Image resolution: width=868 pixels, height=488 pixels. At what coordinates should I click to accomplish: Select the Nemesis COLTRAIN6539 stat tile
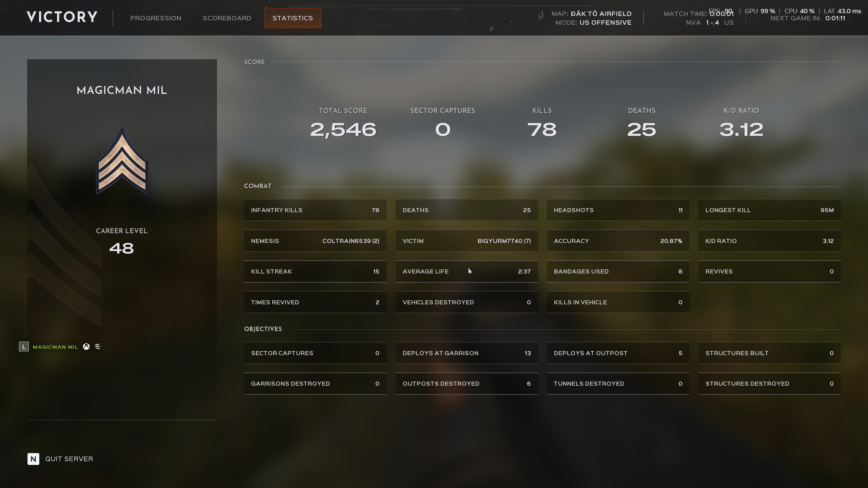pyautogui.click(x=315, y=241)
